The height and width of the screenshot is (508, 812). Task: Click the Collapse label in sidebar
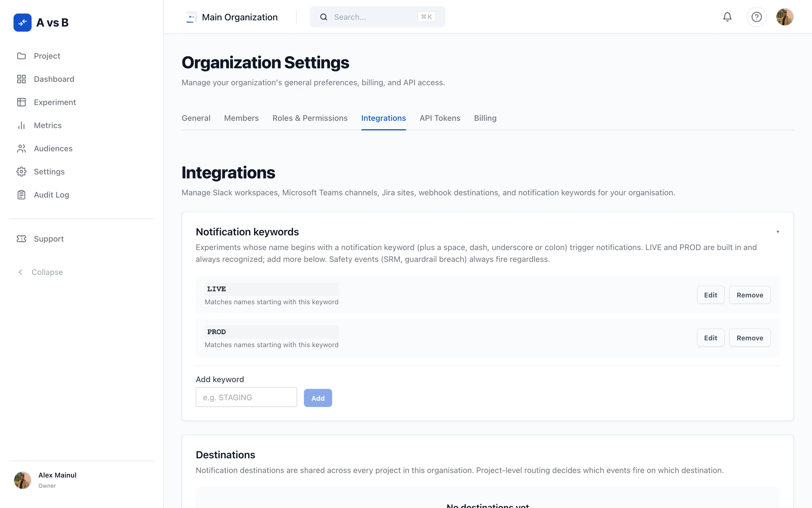[47, 272]
